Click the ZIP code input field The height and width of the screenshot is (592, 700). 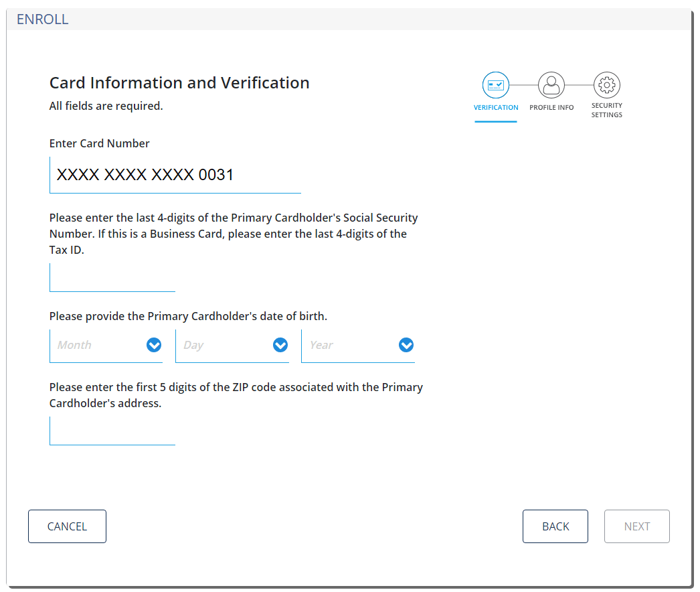pos(112,431)
